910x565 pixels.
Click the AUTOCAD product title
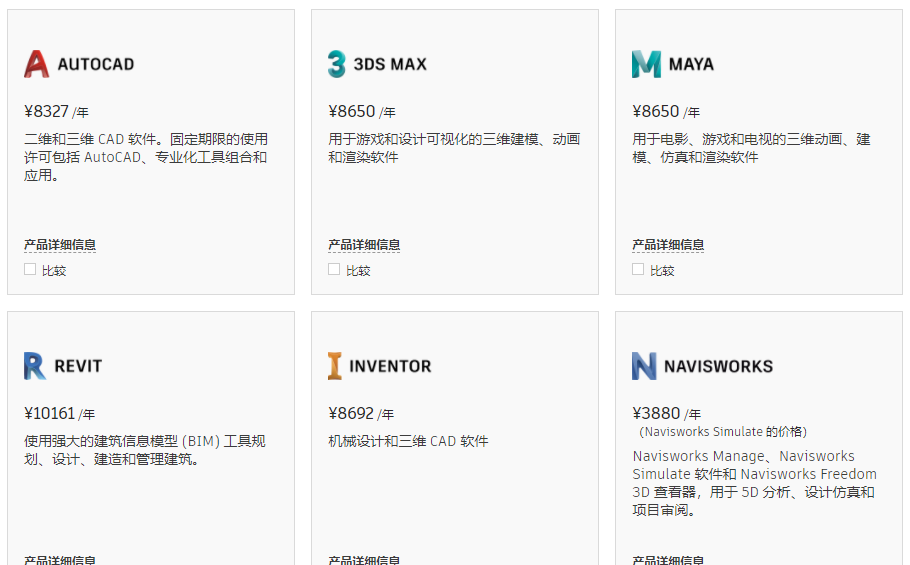coord(96,64)
